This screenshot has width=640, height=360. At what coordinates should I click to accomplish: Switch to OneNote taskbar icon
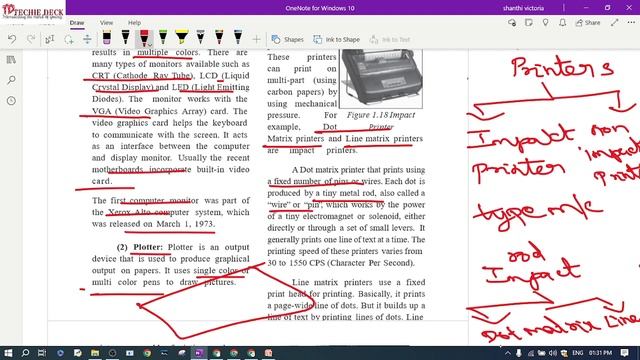tap(199, 353)
